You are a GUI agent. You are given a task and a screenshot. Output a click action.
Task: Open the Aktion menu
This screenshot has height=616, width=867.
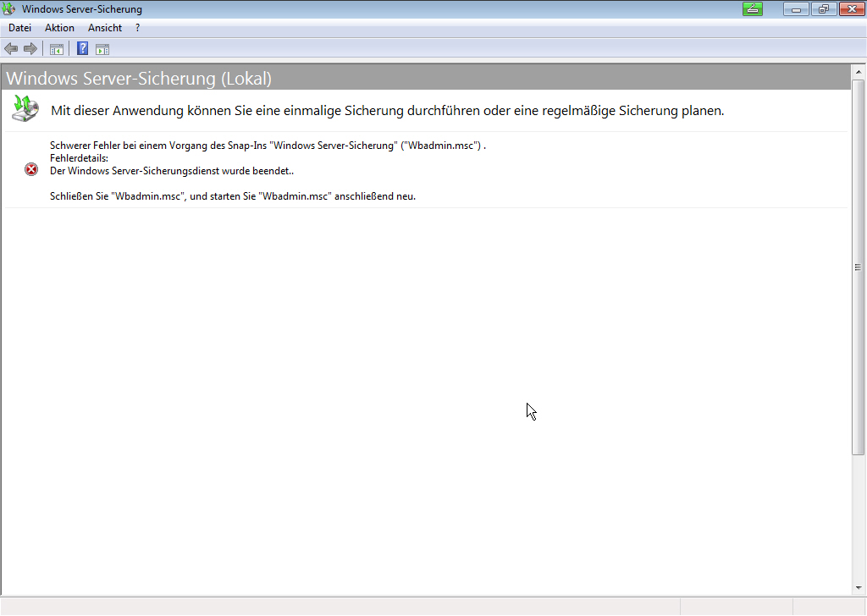[x=60, y=28]
